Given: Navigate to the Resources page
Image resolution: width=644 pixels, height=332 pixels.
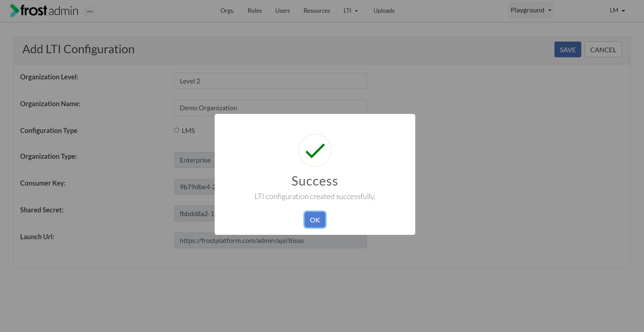Looking at the screenshot, I should tap(317, 10).
